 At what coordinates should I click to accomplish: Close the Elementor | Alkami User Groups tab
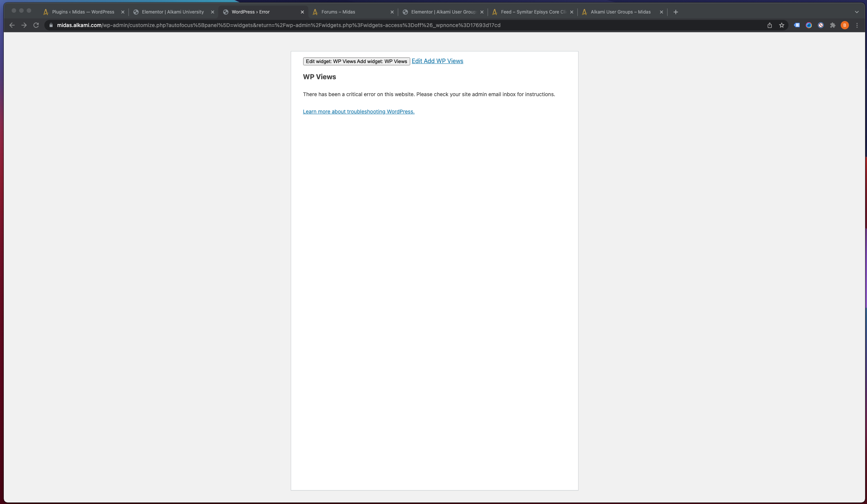coord(482,12)
